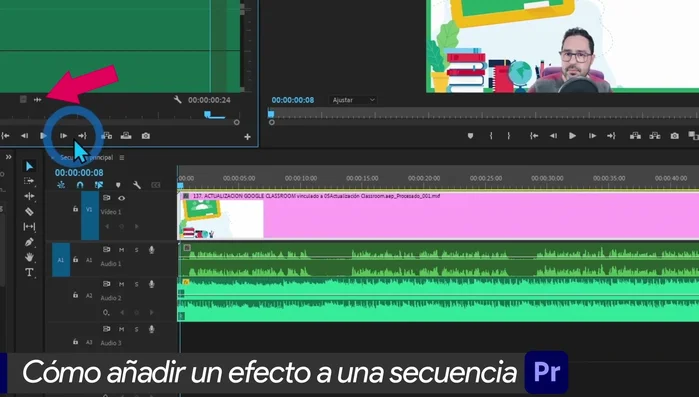699x397 pixels.
Task: Click Lift button in Program monitor
Action: pyautogui.click(x=635, y=136)
